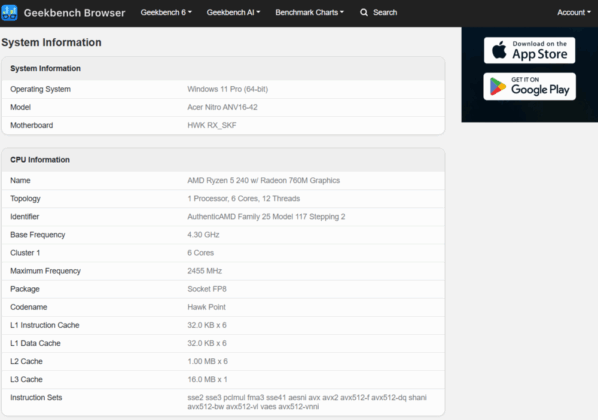Click the System Information page heading
598x420 pixels.
pos(51,42)
